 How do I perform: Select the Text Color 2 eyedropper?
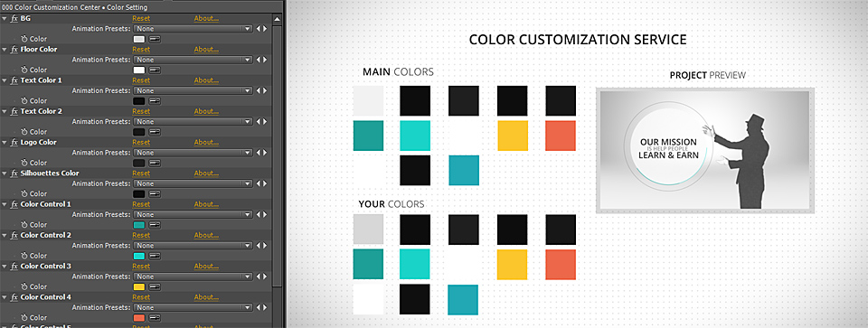[155, 132]
